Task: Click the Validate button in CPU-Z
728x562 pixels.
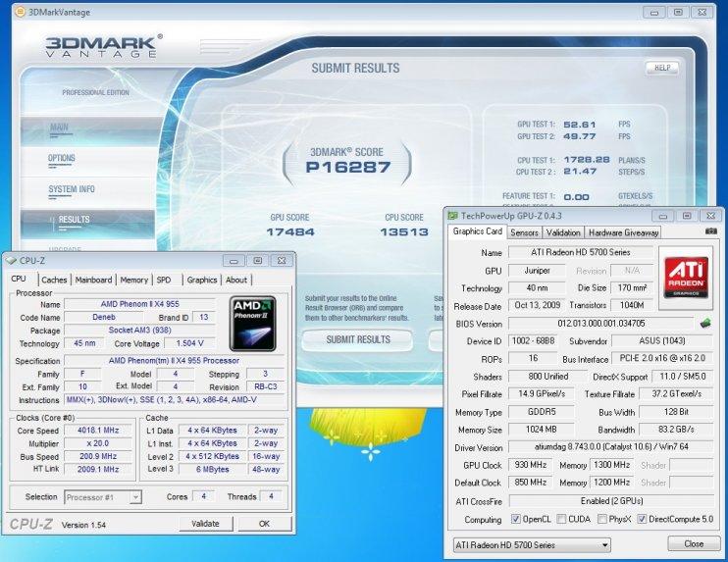Action: [x=205, y=524]
